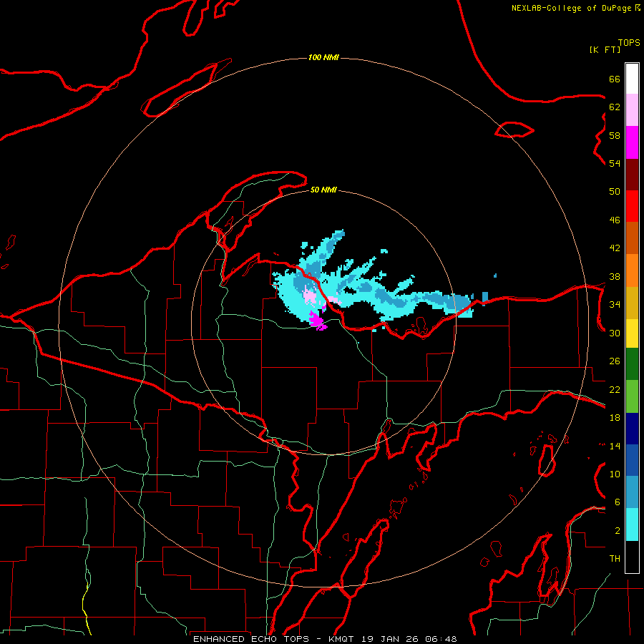Click the gold swatch between 34 and 38

click(632, 303)
